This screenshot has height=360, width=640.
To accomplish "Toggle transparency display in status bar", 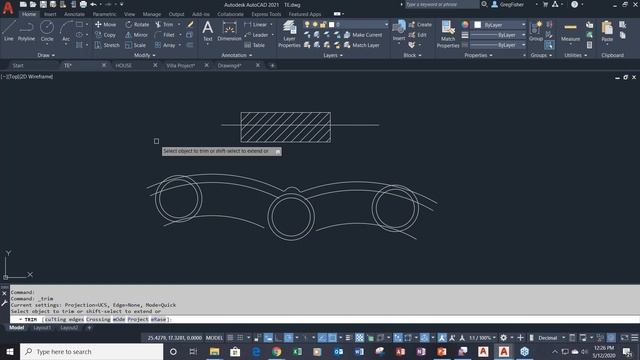I will click(359, 338).
